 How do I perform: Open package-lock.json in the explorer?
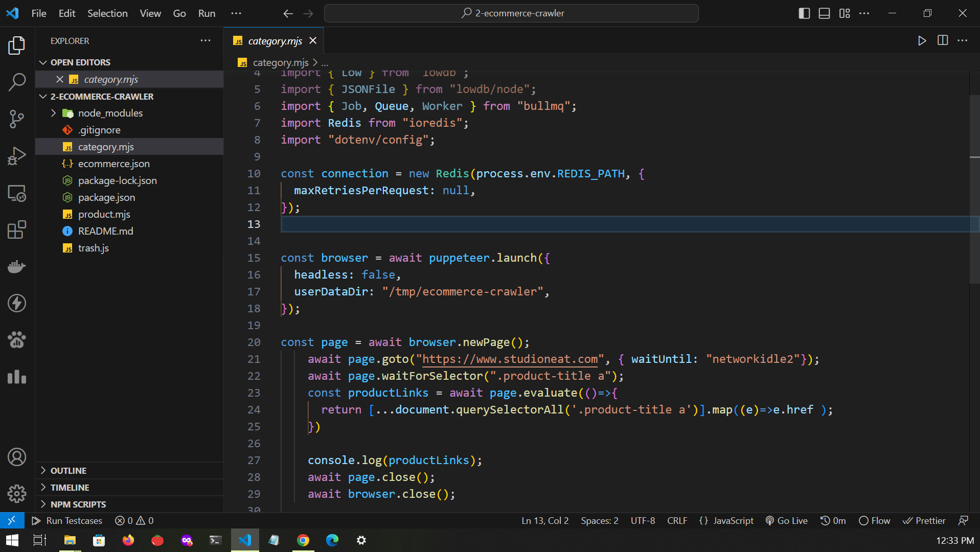pyautogui.click(x=129, y=180)
